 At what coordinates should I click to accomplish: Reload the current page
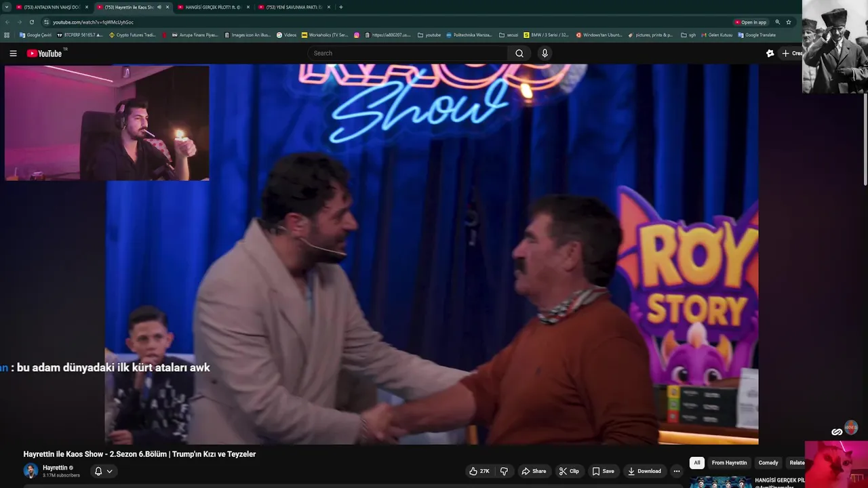point(31,22)
